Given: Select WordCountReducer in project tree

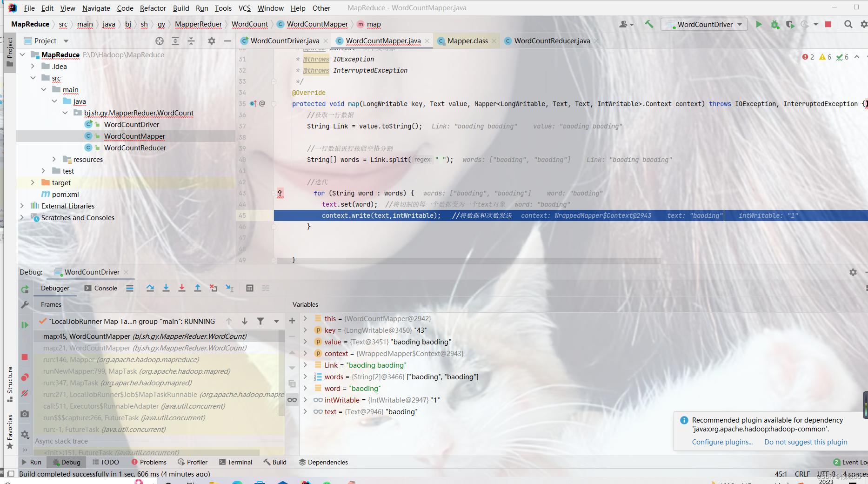Looking at the screenshot, I should pos(134,148).
